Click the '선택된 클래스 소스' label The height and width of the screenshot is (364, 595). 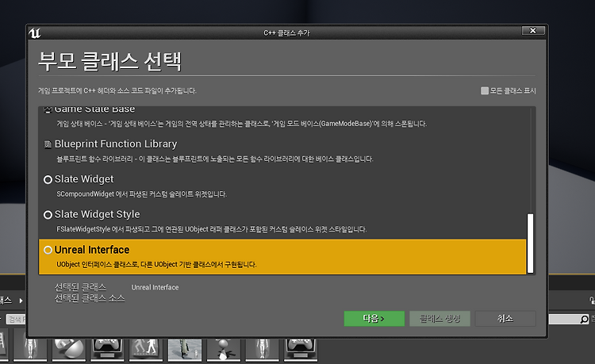[90, 299]
